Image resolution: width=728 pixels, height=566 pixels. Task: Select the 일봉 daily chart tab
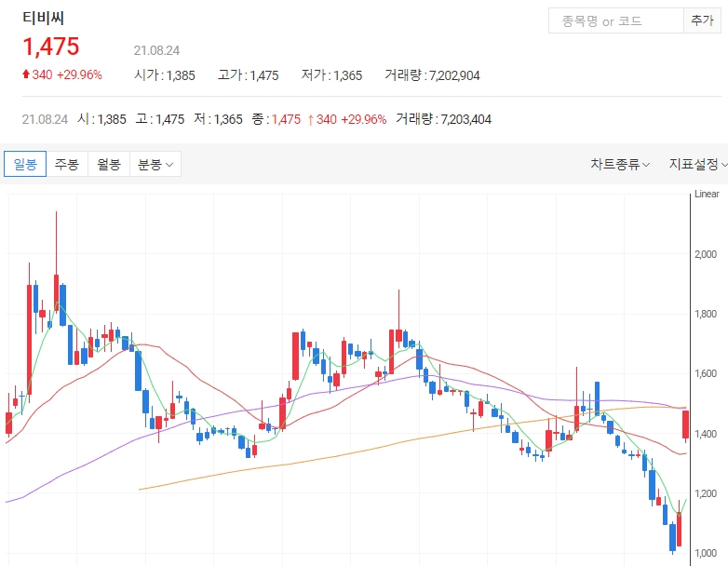(25, 164)
